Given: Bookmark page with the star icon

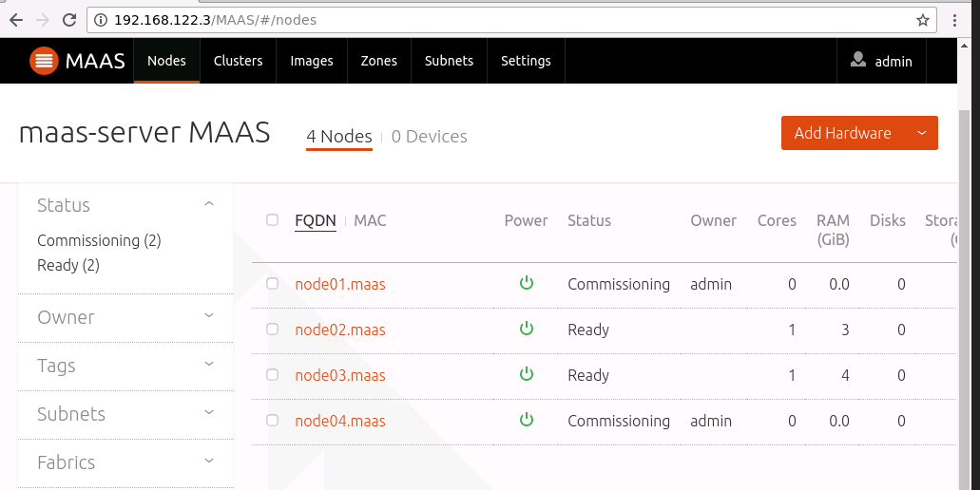Looking at the screenshot, I should [923, 20].
